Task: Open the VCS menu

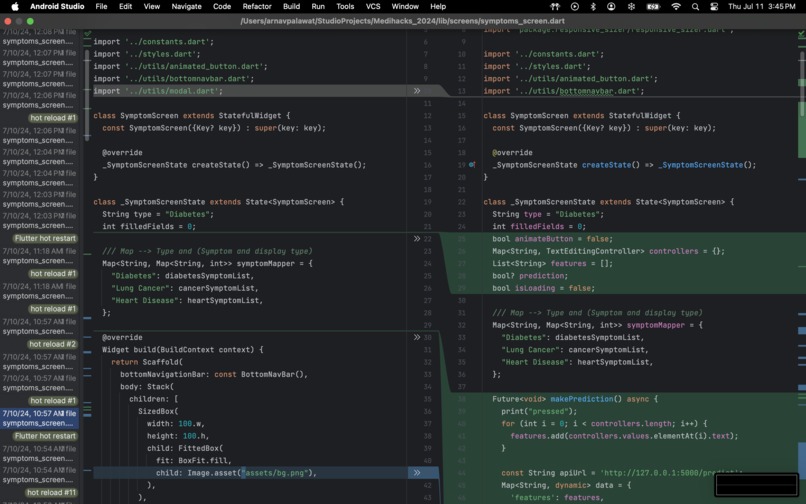Action: (373, 6)
